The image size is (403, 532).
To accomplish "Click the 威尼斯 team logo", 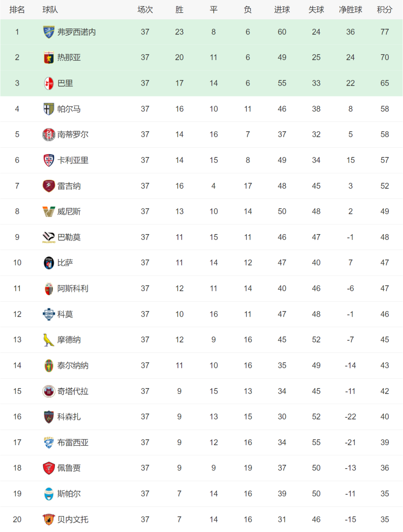I will tap(49, 211).
